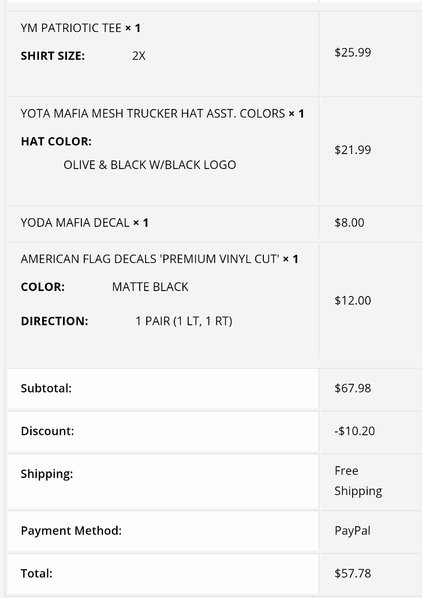
Task: Open YOTA MAFIA MESH TRUCKER HAT link
Action: [x=153, y=113]
